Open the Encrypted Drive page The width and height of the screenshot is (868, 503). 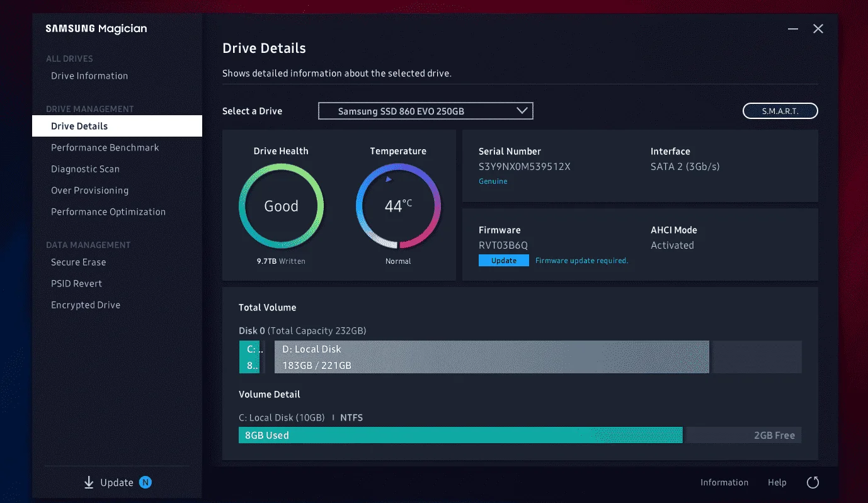point(86,305)
